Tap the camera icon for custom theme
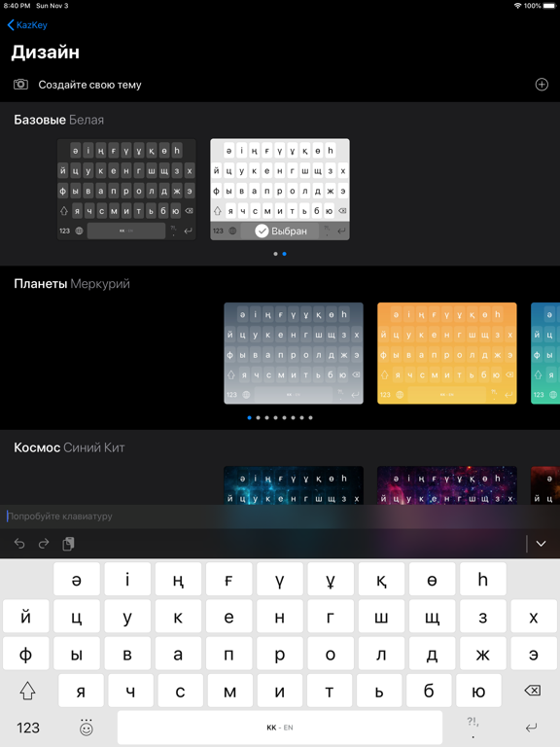The width and height of the screenshot is (560, 747). (x=20, y=85)
